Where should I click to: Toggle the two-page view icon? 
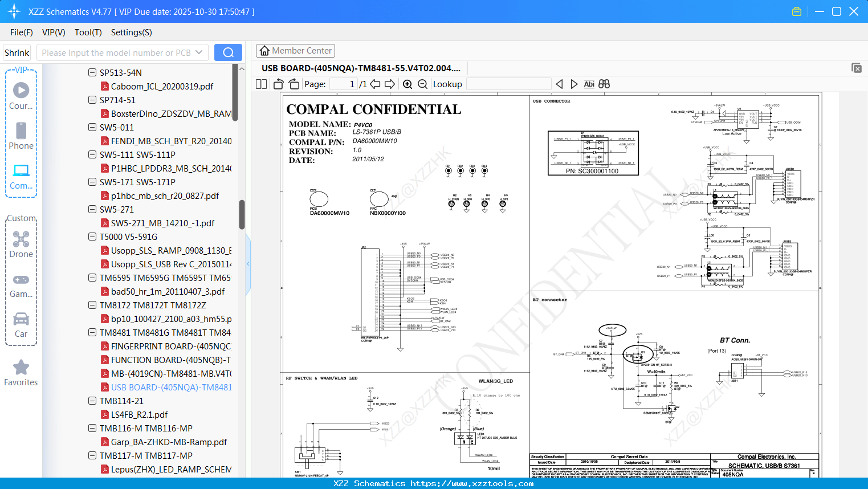click(261, 84)
